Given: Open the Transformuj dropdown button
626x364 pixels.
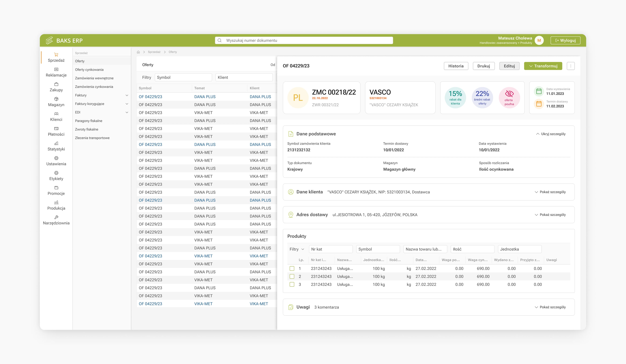Looking at the screenshot, I should pos(543,66).
